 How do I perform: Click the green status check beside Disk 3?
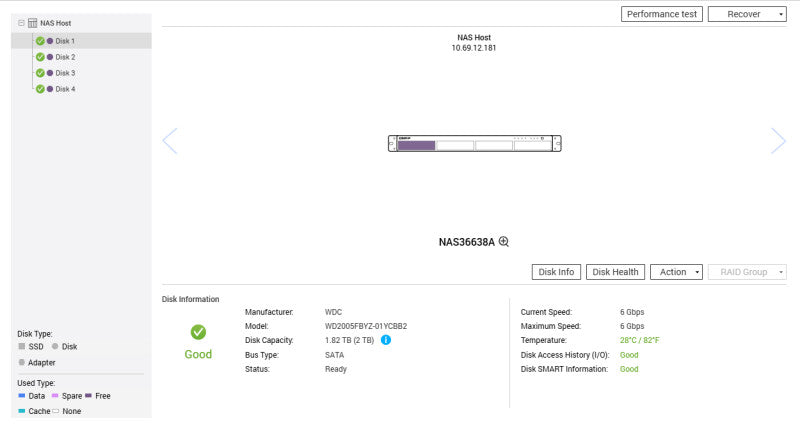(40, 73)
